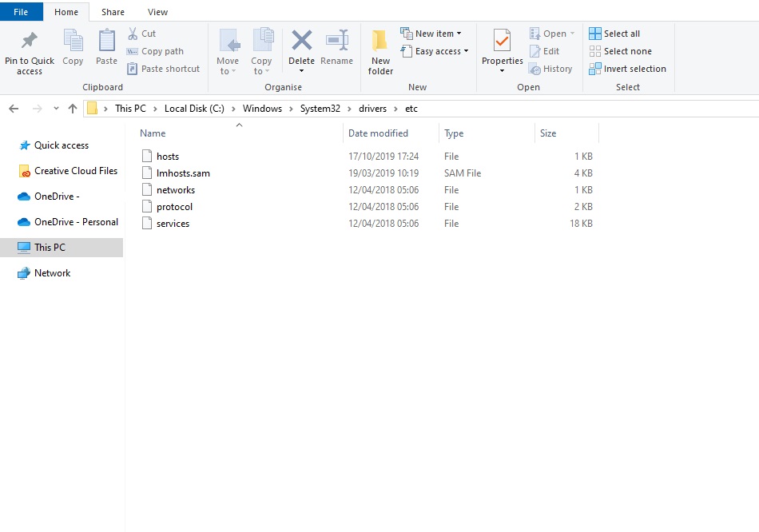Open the Open dropdown in ribbon
The height and width of the screenshot is (532, 759).
pyautogui.click(x=552, y=34)
